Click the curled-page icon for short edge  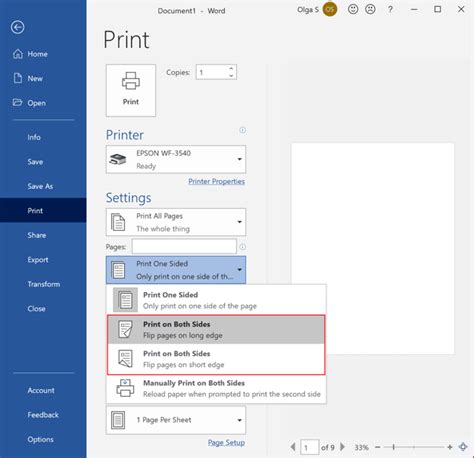click(125, 359)
